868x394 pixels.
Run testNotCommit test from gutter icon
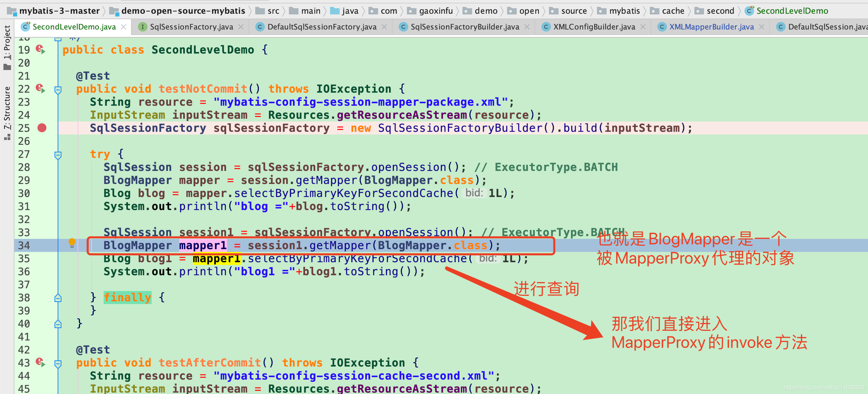coord(41,89)
